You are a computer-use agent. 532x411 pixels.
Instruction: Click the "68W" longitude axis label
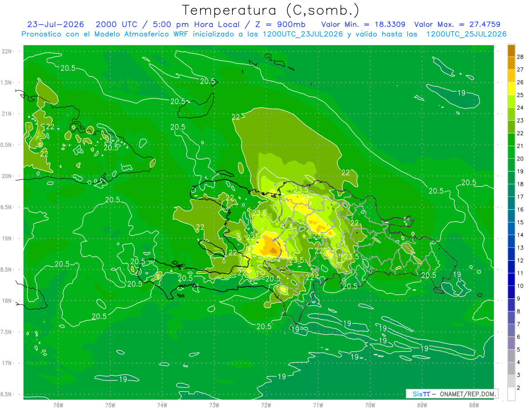click(x=474, y=405)
